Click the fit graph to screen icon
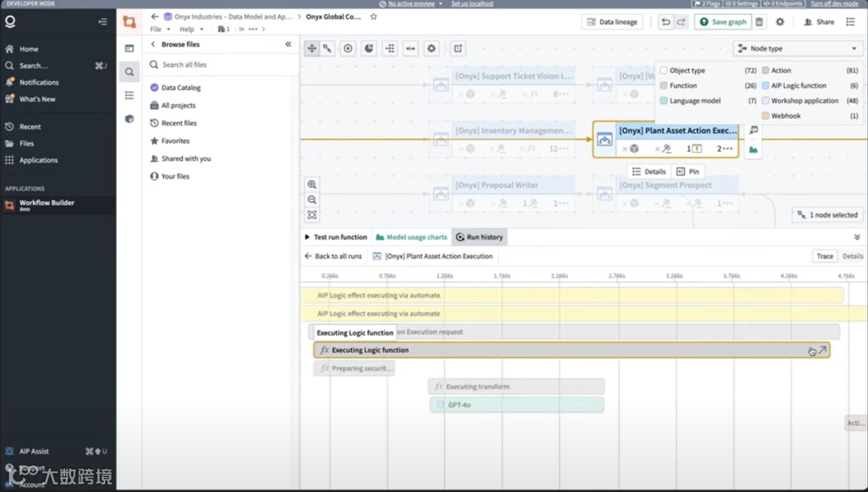Image resolution: width=868 pixels, height=492 pixels. 312,215
